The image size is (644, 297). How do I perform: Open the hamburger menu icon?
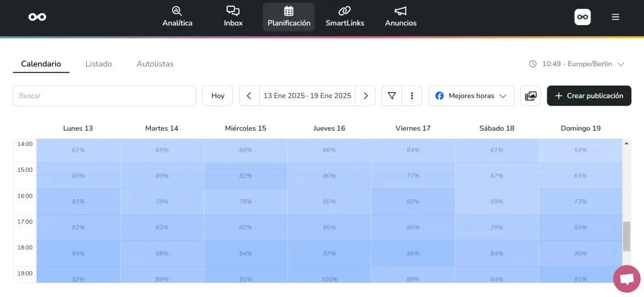pyautogui.click(x=615, y=17)
